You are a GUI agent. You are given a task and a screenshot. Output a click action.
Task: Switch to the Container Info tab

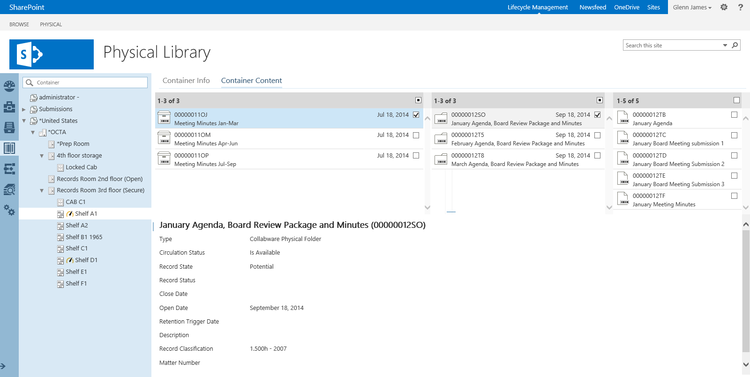(x=186, y=80)
